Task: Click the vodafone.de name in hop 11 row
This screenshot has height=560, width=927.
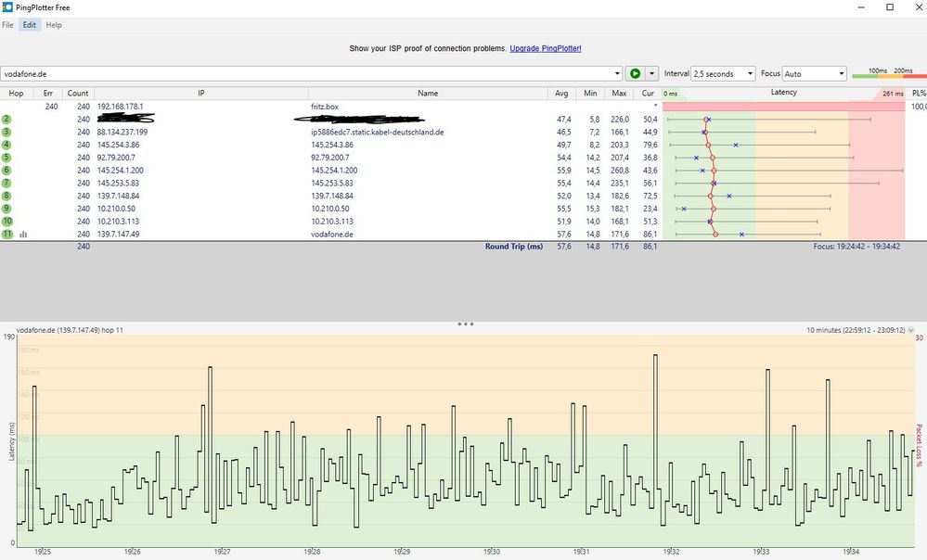Action: coord(331,234)
